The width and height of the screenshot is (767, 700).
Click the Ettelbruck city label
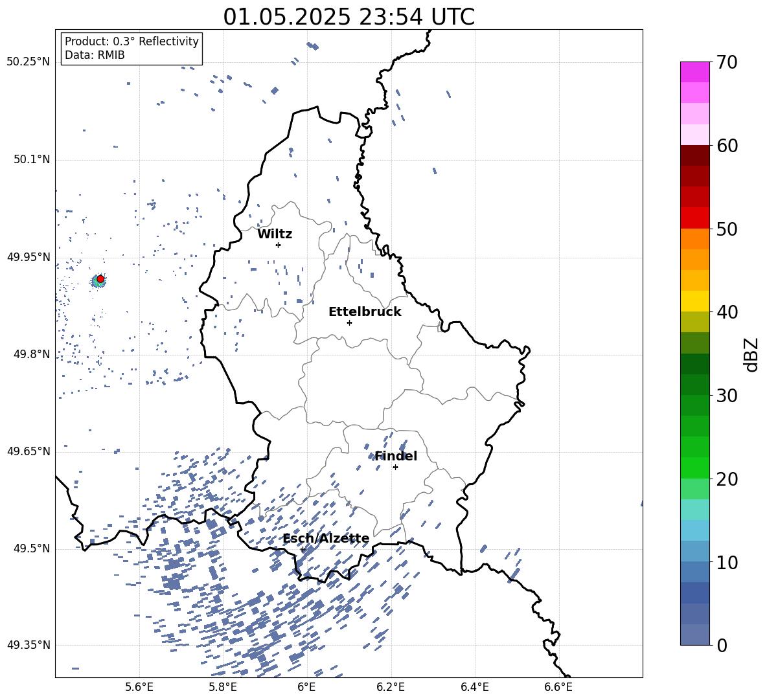(x=365, y=312)
